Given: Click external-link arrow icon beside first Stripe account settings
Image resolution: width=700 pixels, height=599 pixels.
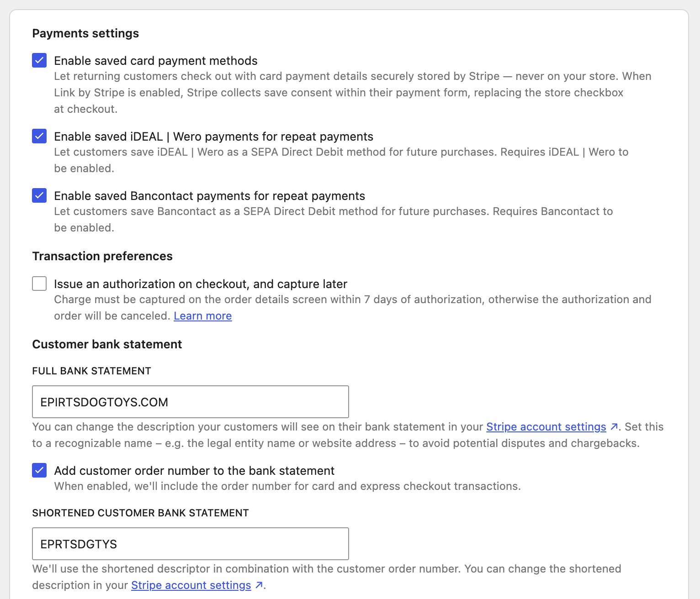Looking at the screenshot, I should [614, 427].
